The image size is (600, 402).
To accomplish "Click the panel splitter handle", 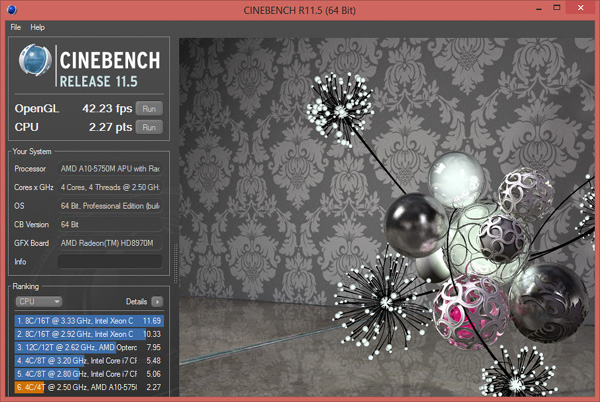I will coord(176,264).
